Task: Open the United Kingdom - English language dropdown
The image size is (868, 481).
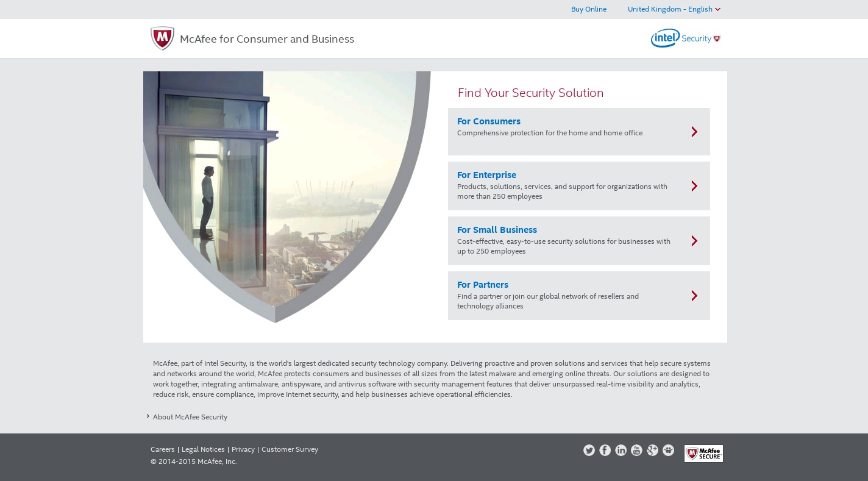Action: [674, 9]
